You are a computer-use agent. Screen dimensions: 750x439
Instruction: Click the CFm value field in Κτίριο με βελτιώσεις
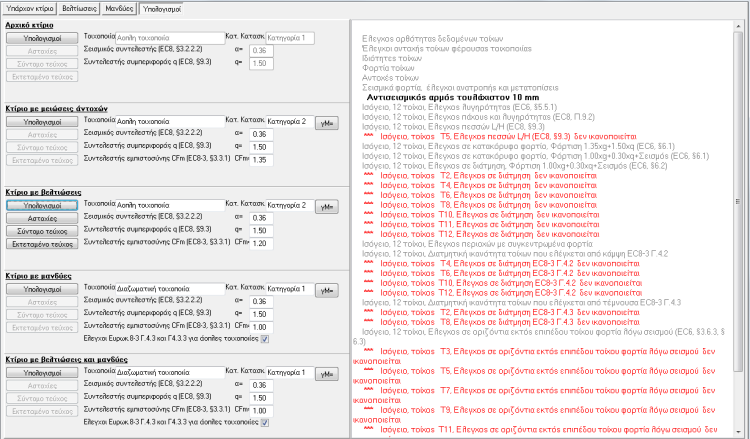pyautogui.click(x=258, y=242)
